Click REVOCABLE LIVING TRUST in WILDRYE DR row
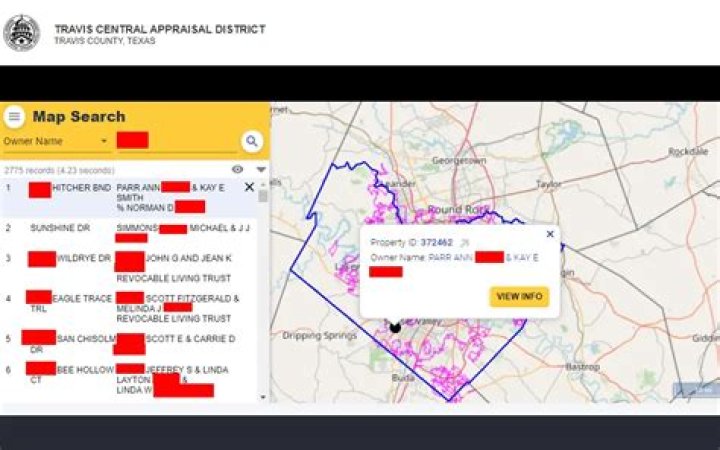This screenshot has height=450, width=720. pyautogui.click(x=174, y=278)
